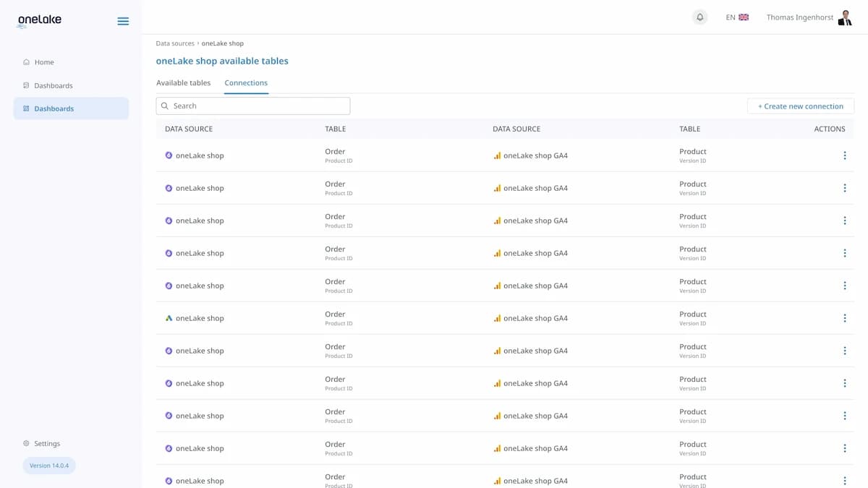
Task: Click the Version 14.0.4 badge
Action: click(x=49, y=466)
